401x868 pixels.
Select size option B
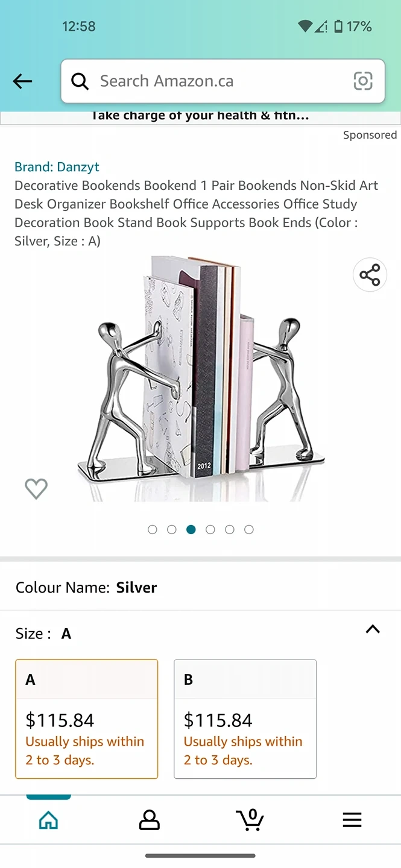[245, 719]
